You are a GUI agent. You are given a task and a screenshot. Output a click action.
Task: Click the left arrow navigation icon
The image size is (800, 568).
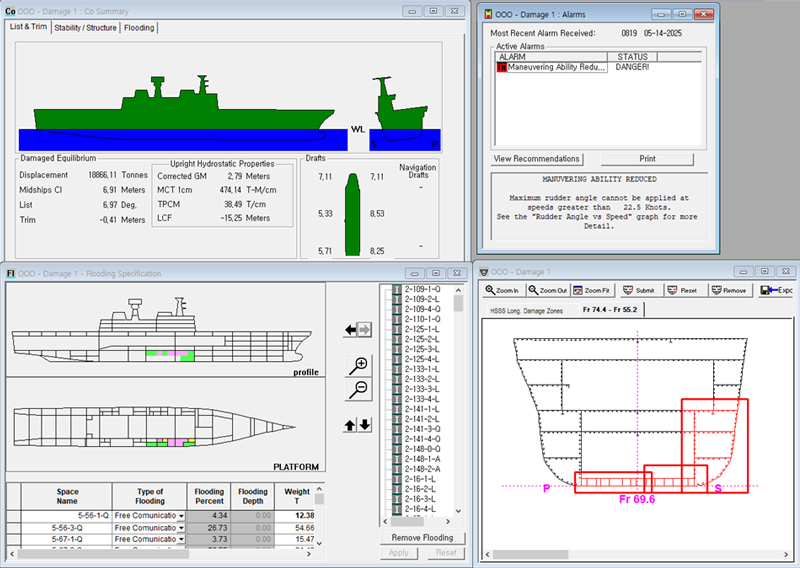tap(350, 329)
